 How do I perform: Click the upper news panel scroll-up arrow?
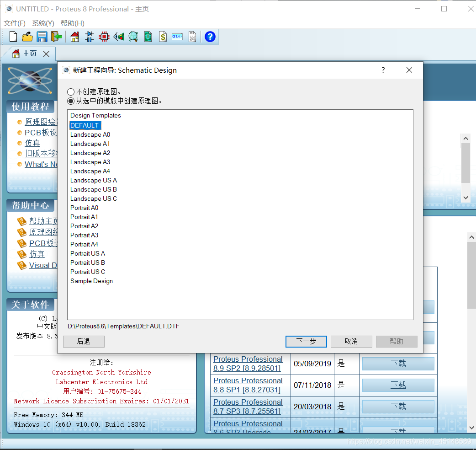[x=465, y=139]
